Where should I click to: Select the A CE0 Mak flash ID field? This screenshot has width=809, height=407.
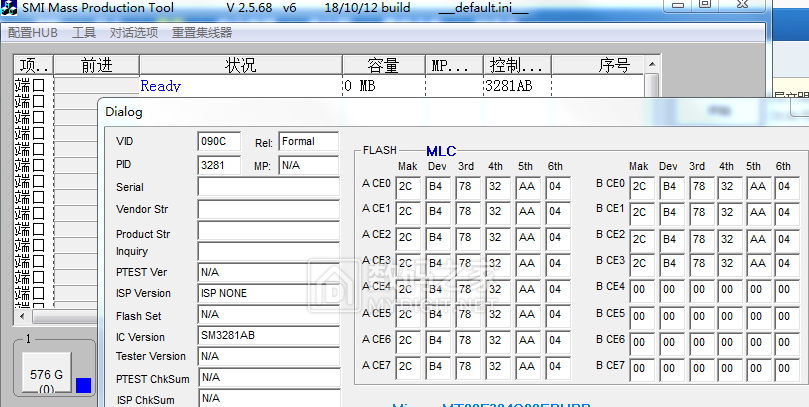click(x=407, y=186)
